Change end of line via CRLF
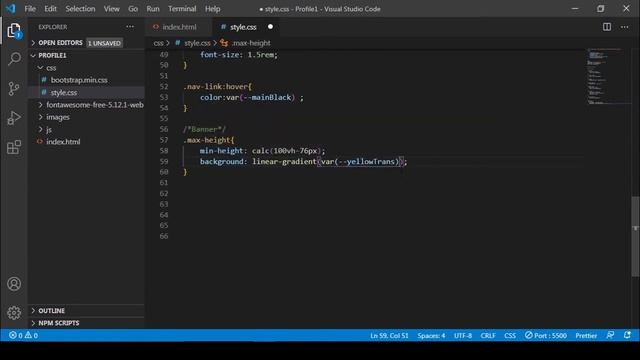640x360 pixels. 488,336
